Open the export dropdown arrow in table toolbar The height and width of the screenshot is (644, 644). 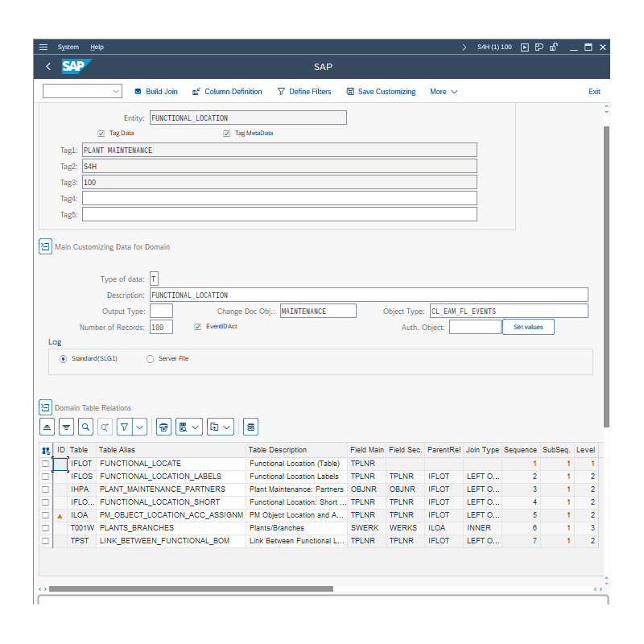[227, 427]
